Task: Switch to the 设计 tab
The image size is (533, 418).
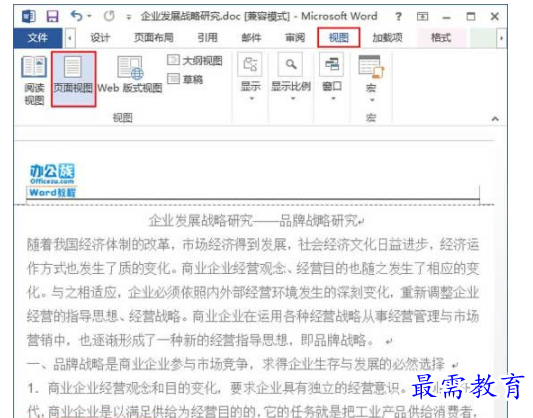Action: pyautogui.click(x=100, y=37)
